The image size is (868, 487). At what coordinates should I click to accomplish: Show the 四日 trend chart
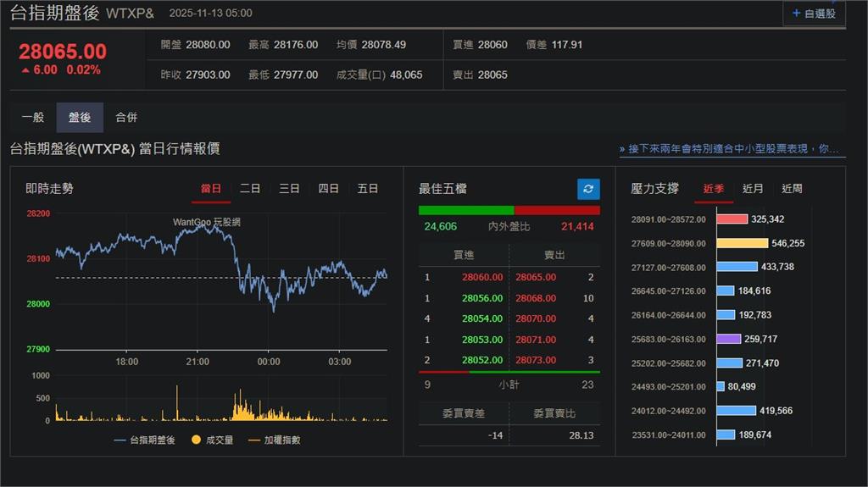click(x=329, y=189)
